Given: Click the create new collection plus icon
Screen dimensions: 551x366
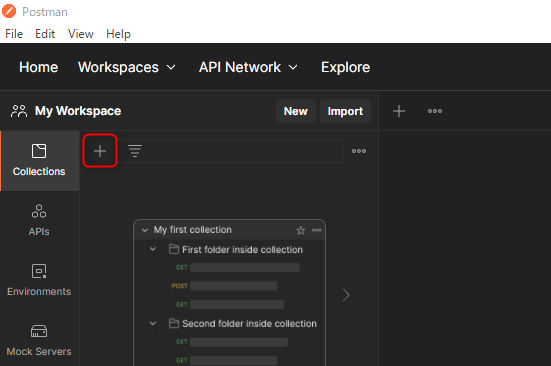Looking at the screenshot, I should (x=100, y=151).
